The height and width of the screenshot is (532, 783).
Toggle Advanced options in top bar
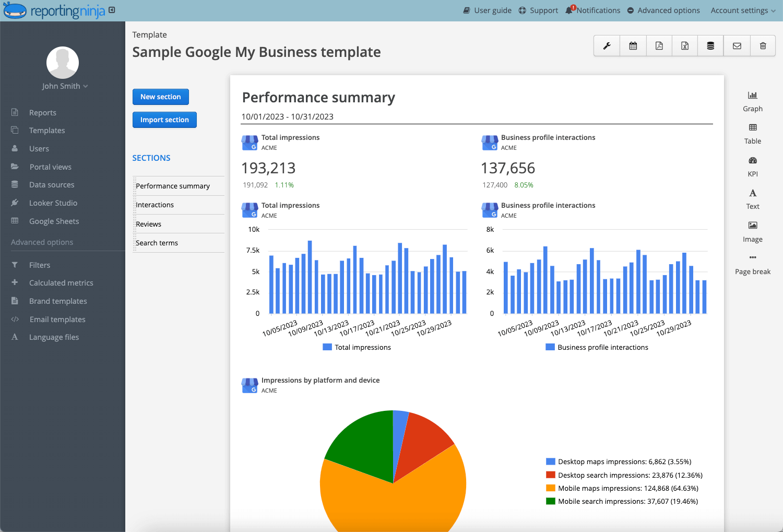663,10
